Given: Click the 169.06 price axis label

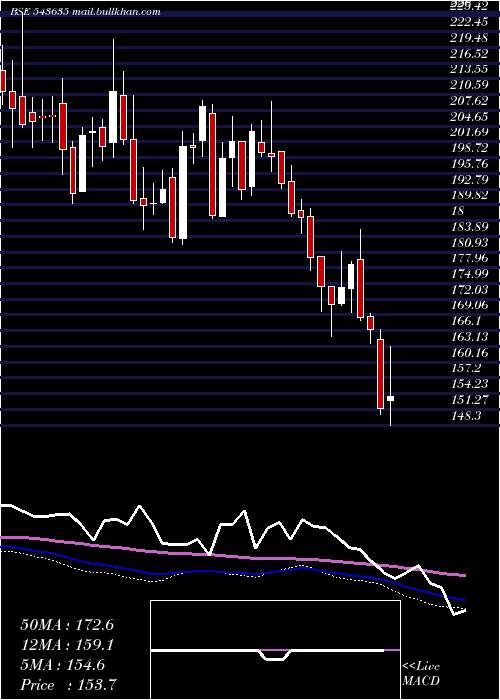Looking at the screenshot, I should (469, 305).
